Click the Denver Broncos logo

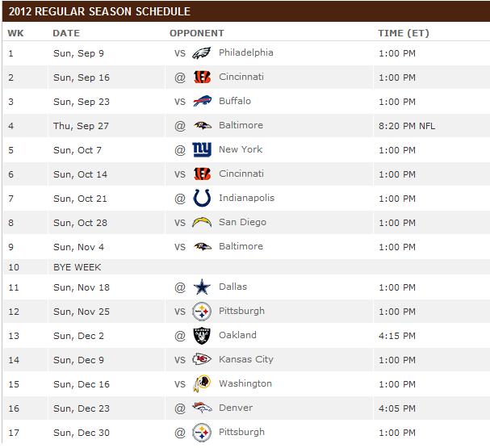point(202,408)
